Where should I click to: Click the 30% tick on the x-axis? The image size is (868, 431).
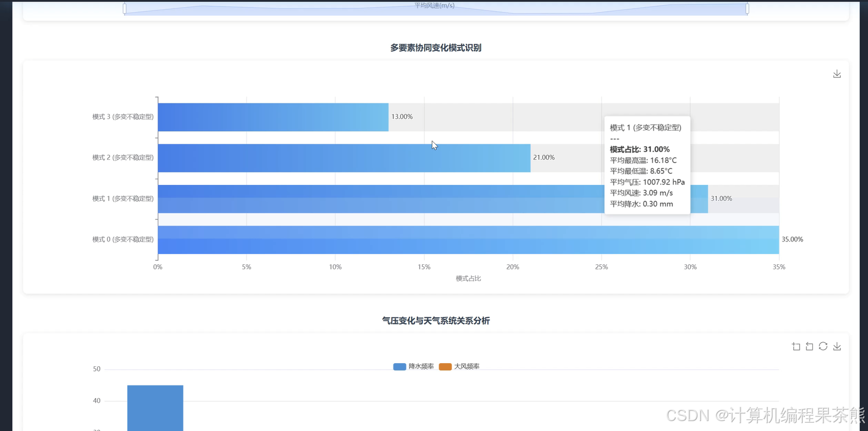690,267
